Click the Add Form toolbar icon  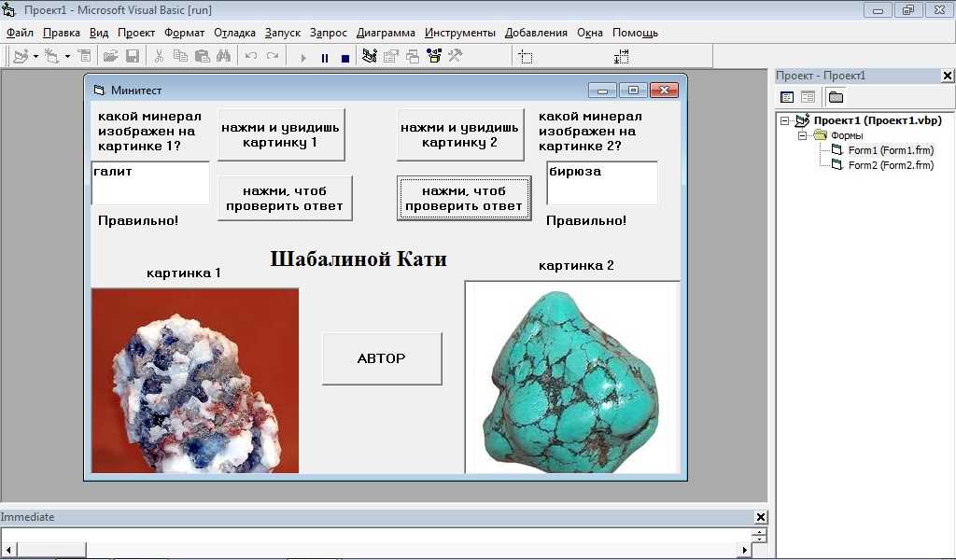52,57
